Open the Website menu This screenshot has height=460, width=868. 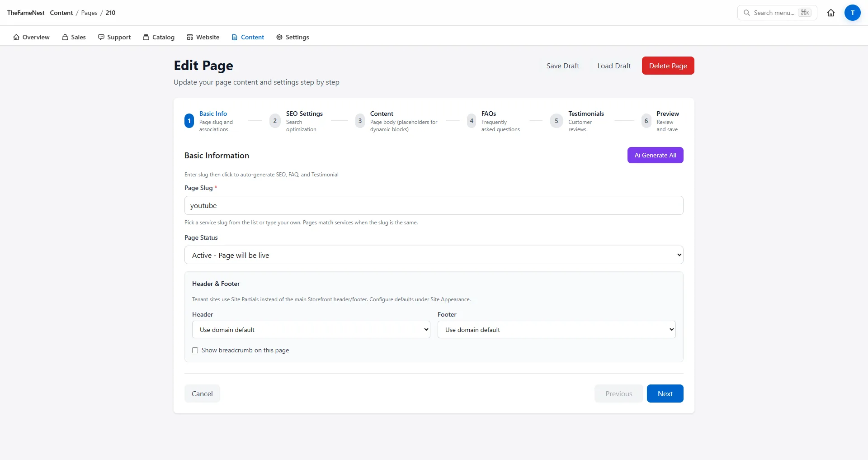pyautogui.click(x=203, y=37)
